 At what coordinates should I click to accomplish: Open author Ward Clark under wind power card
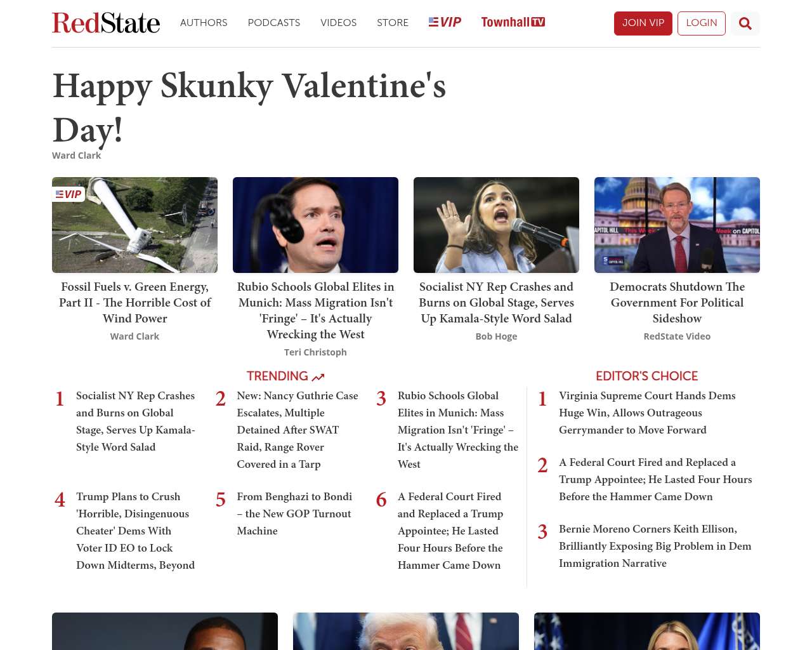tap(134, 336)
